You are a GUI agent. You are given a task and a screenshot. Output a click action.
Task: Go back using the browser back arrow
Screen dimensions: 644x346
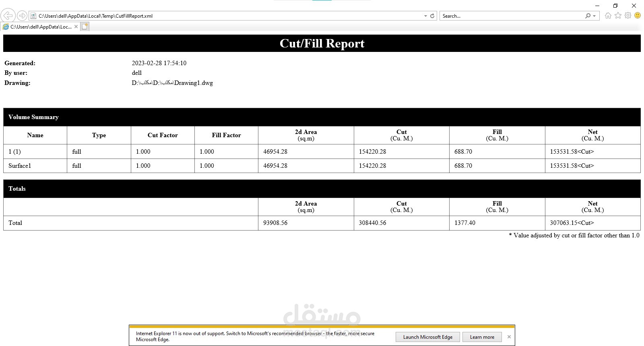tap(8, 16)
